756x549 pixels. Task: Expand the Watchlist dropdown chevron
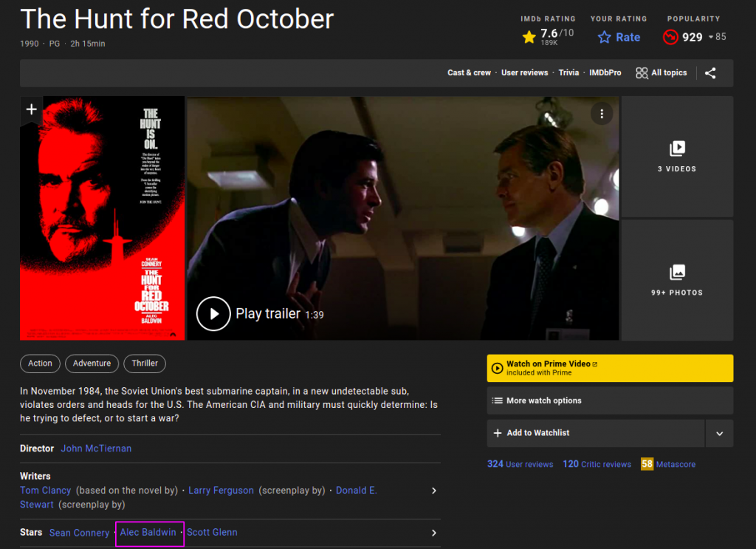coord(719,434)
